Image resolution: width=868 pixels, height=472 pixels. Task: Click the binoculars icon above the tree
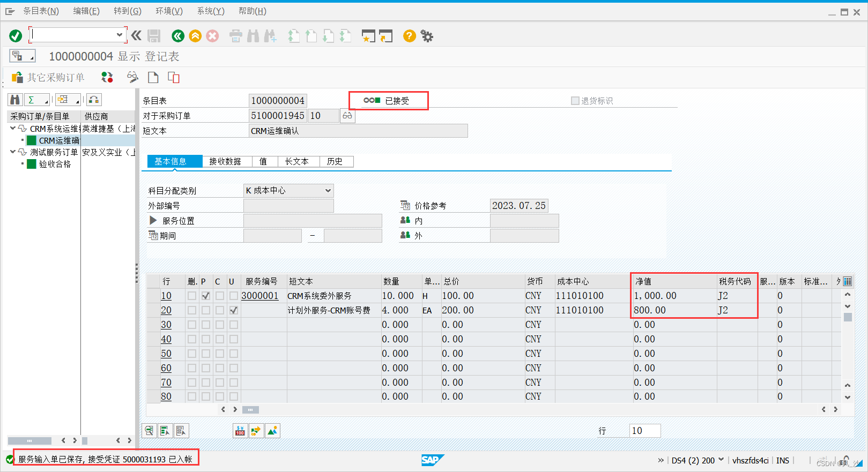point(15,100)
